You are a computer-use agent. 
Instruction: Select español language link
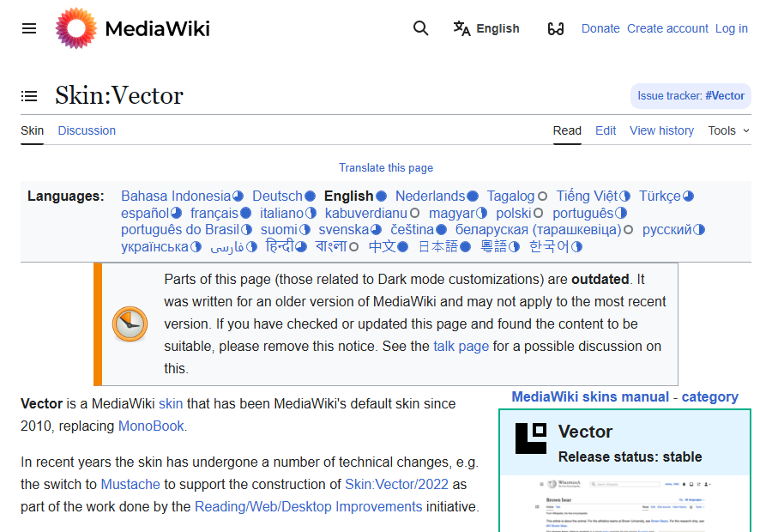(145, 213)
